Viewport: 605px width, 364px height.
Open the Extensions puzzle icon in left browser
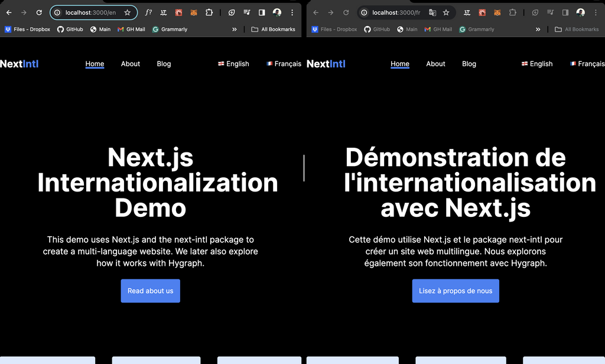(209, 13)
